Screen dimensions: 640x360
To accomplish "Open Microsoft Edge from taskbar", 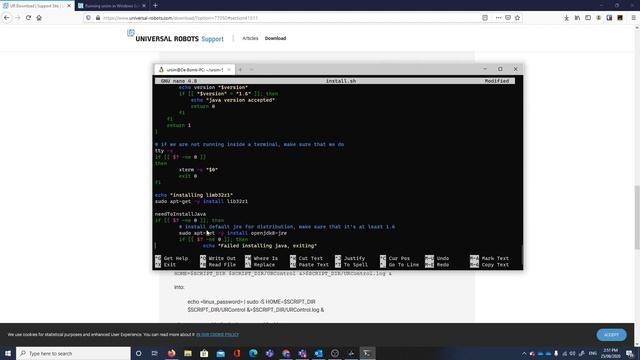I will (x=253, y=353).
